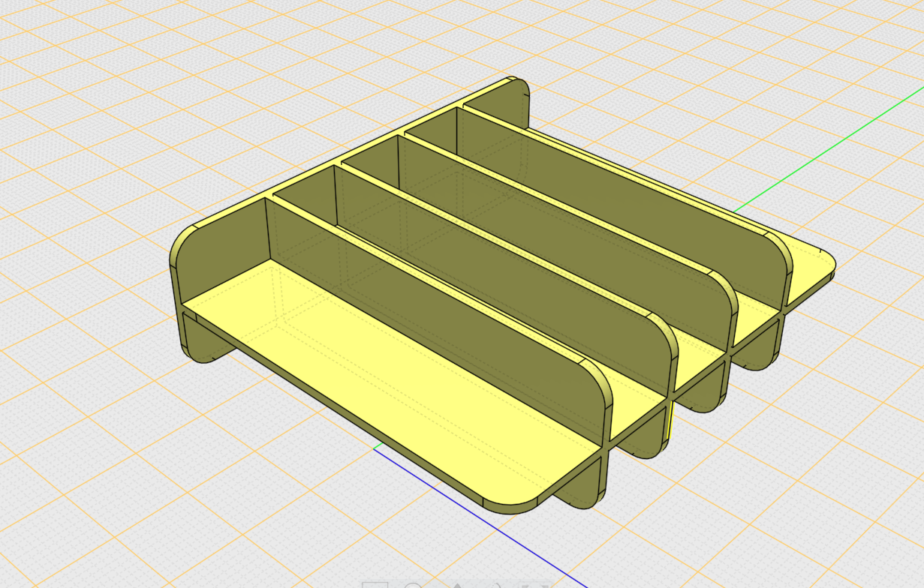This screenshot has height=588, width=924.
Task: Select the Cone primitive tool
Action: [x=457, y=585]
